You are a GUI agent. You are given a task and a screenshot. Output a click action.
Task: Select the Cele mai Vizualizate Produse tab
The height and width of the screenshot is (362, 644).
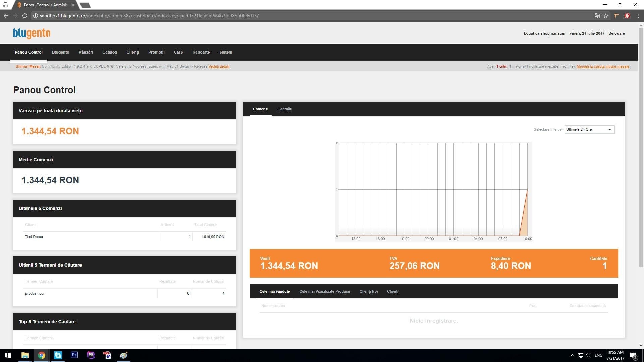(x=324, y=291)
